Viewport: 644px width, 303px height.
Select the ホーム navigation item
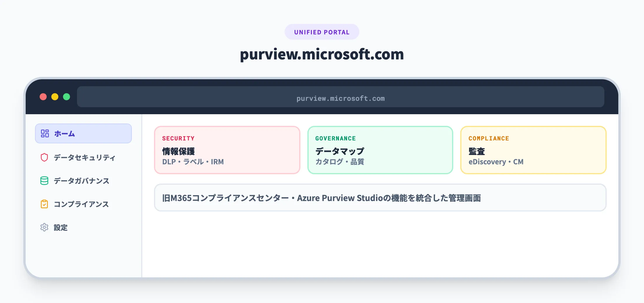click(64, 133)
